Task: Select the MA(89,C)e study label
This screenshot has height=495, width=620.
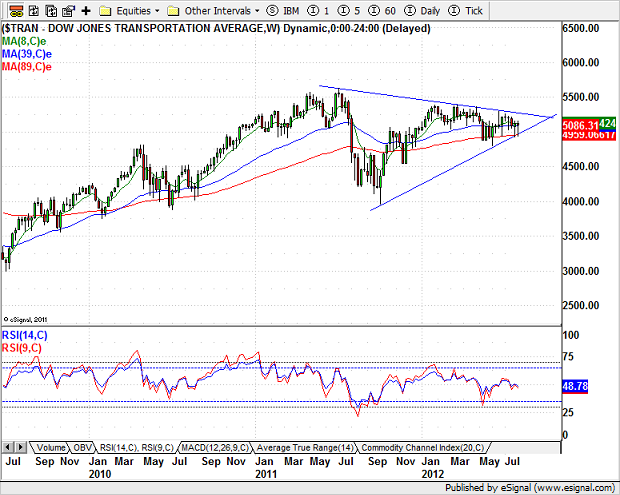Action: tap(27, 66)
